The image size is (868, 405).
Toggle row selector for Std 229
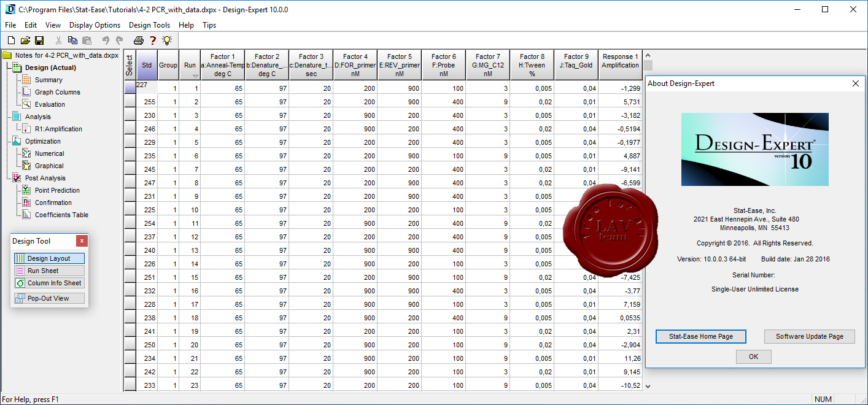tap(130, 142)
